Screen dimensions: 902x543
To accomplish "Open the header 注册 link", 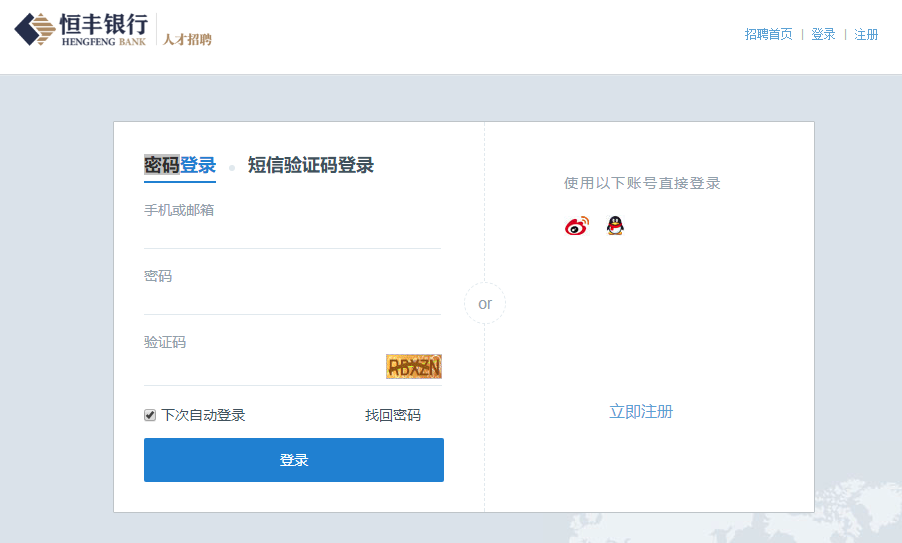I will point(866,35).
